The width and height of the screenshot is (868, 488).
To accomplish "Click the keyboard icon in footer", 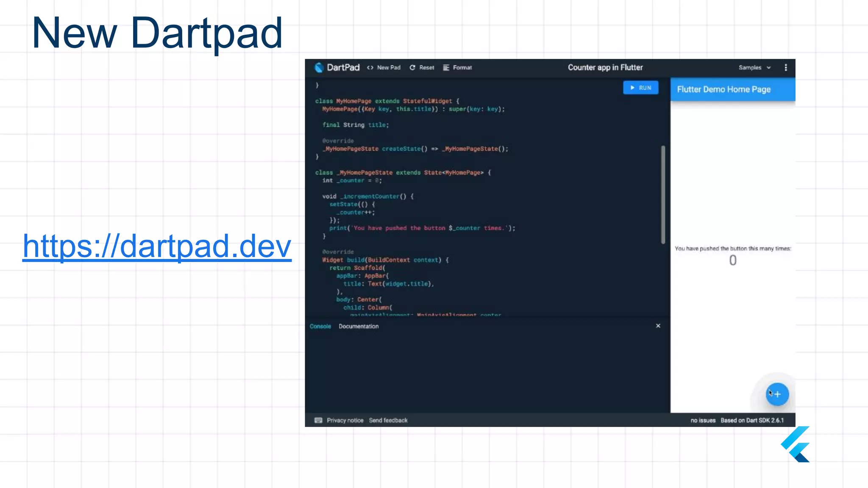I will (318, 420).
